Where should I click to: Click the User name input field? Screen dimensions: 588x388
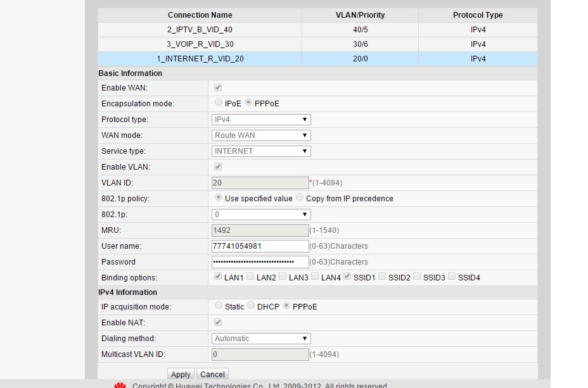tap(260, 246)
